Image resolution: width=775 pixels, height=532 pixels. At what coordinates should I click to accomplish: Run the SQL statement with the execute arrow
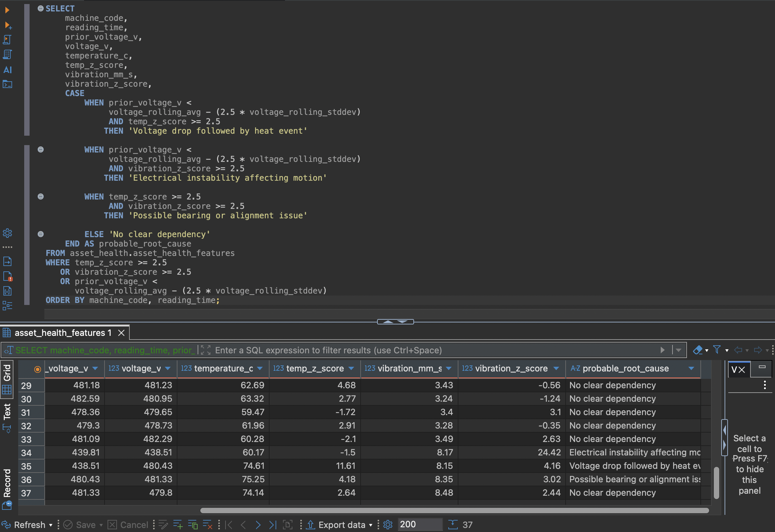click(7, 10)
